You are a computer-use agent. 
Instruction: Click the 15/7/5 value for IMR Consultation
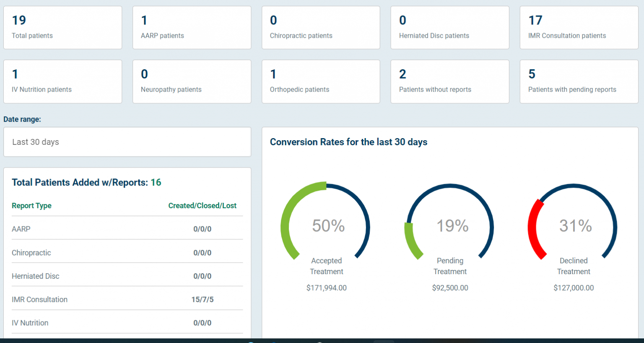click(203, 299)
